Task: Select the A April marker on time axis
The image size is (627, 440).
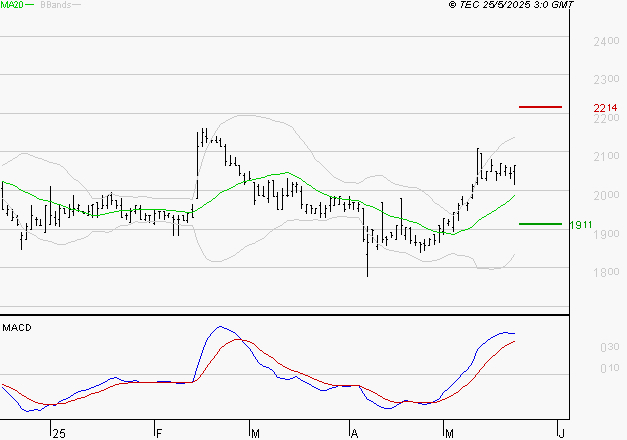Action: tap(354, 434)
